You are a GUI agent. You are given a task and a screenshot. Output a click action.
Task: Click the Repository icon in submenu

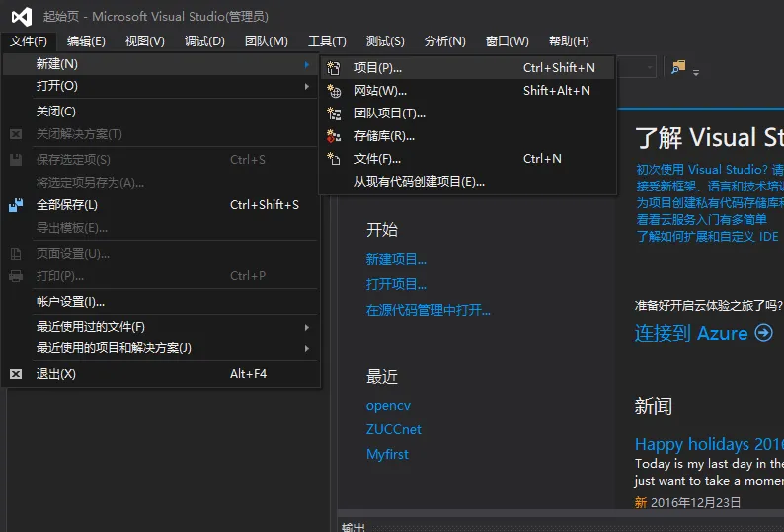tap(334, 136)
